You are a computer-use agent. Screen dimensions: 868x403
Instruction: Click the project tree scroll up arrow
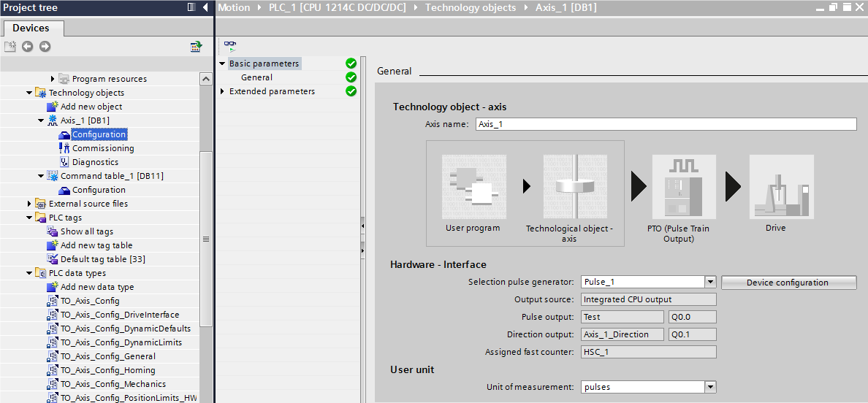pos(206,79)
